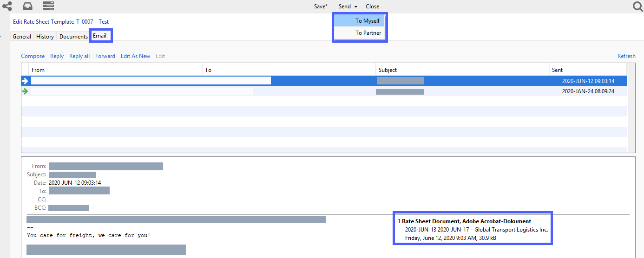Click the Reply link
This screenshot has height=258, width=644.
tap(57, 56)
